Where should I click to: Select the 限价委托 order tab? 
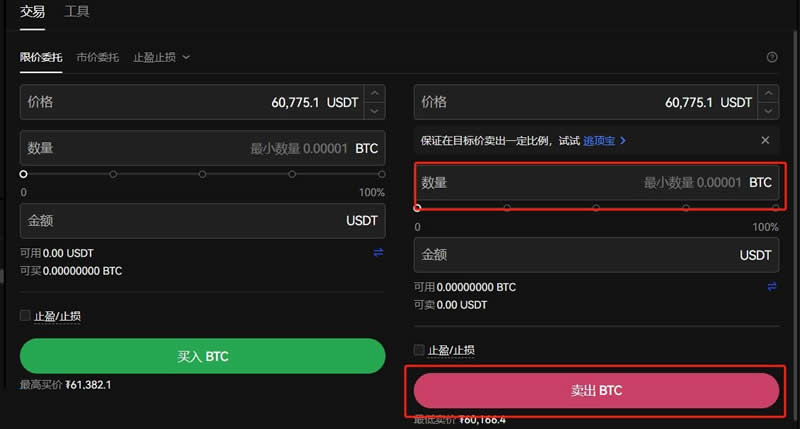41,57
